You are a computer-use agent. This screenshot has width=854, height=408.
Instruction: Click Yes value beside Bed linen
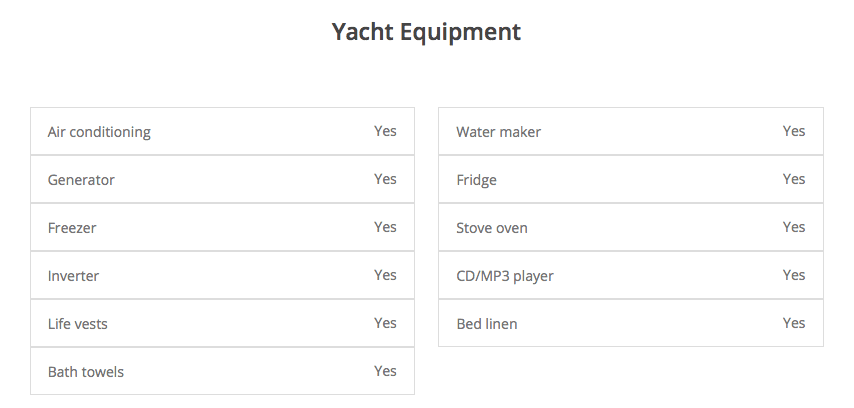tap(793, 323)
